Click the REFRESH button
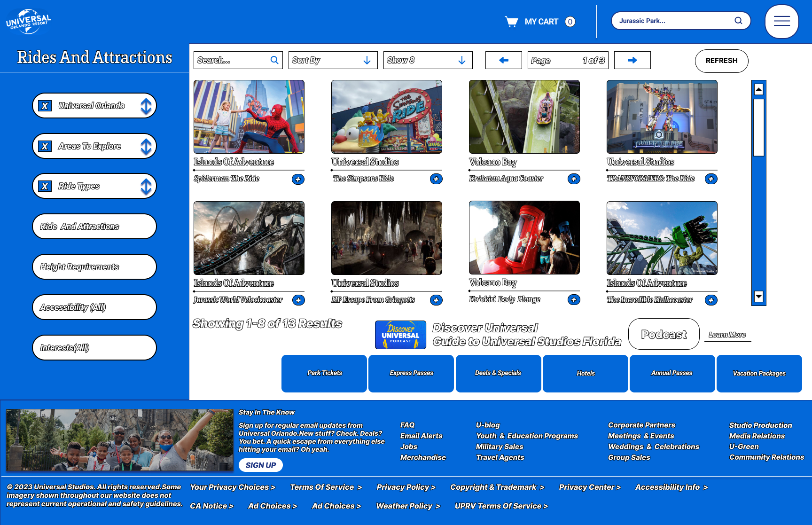Image resolution: width=812 pixels, height=525 pixels. pos(721,61)
